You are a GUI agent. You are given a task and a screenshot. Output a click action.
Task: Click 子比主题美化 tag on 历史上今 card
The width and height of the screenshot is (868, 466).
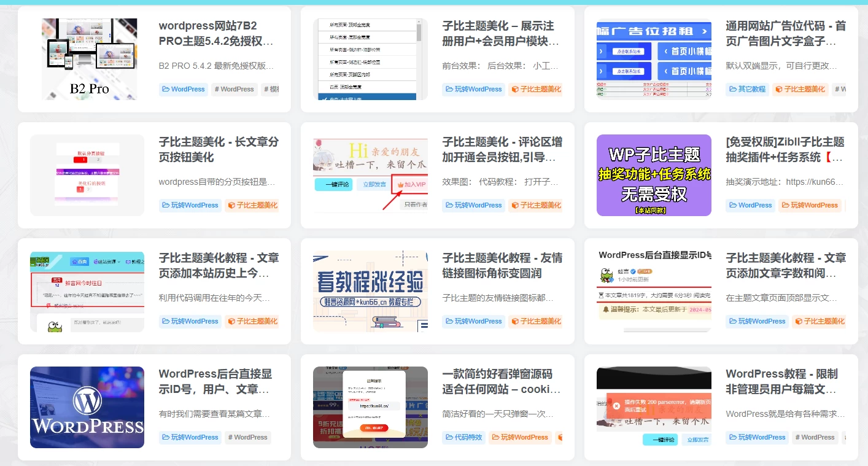252,321
